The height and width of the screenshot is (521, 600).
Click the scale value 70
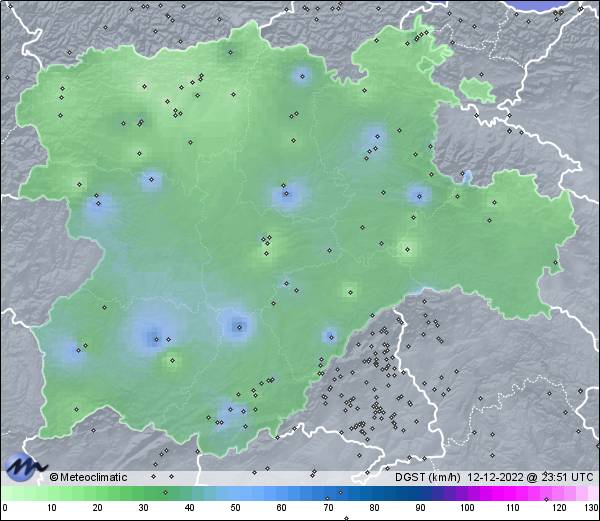[x=328, y=508]
